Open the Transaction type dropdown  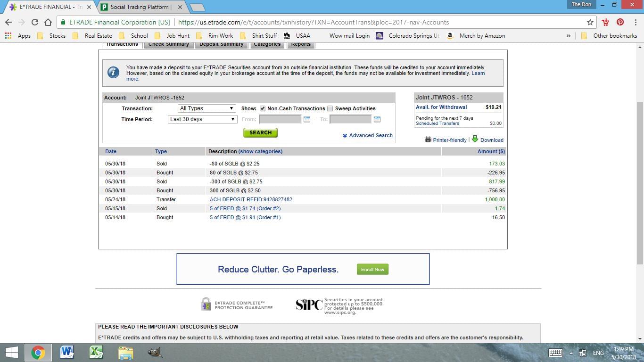206,108
